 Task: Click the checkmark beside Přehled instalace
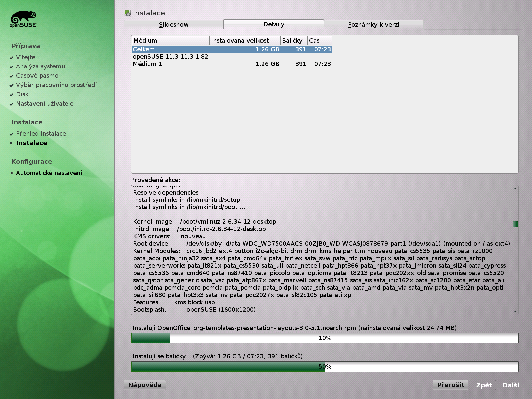12,134
